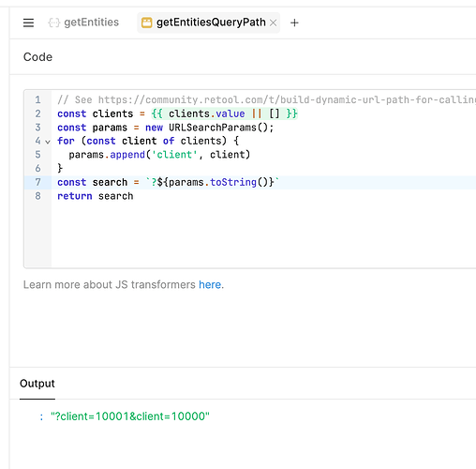This screenshot has height=469, width=476.
Task: Click the output string value
Action: (130, 416)
